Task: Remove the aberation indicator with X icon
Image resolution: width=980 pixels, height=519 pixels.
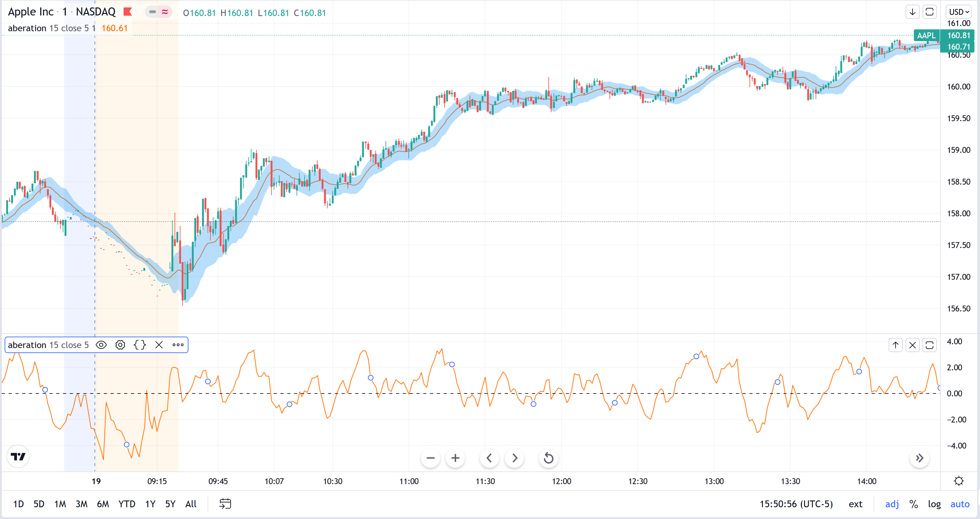Action: 159,345
